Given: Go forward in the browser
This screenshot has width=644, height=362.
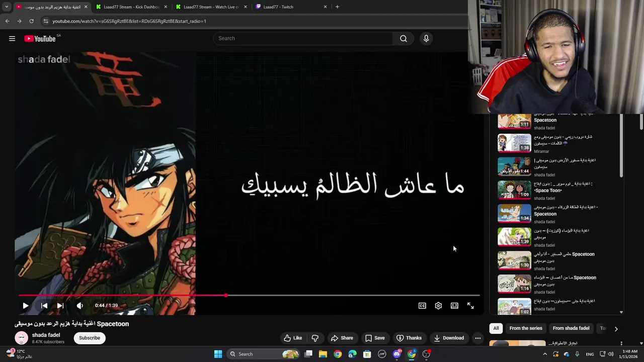Looking at the screenshot, I should click(x=19, y=21).
